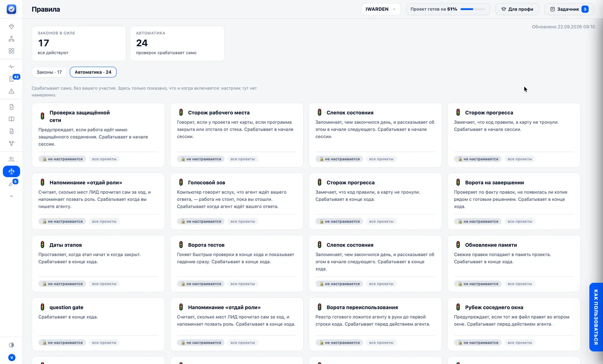Open the activity pulse sidebar icon
603x364 pixels.
[x=11, y=67]
